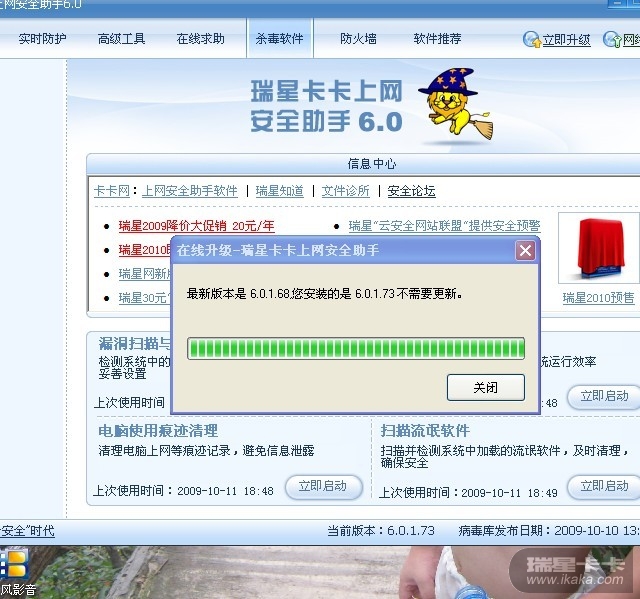Screen dimensions: 640x599
Task: Start 扫描流氓软件 with 立即启动
Action: [603, 486]
